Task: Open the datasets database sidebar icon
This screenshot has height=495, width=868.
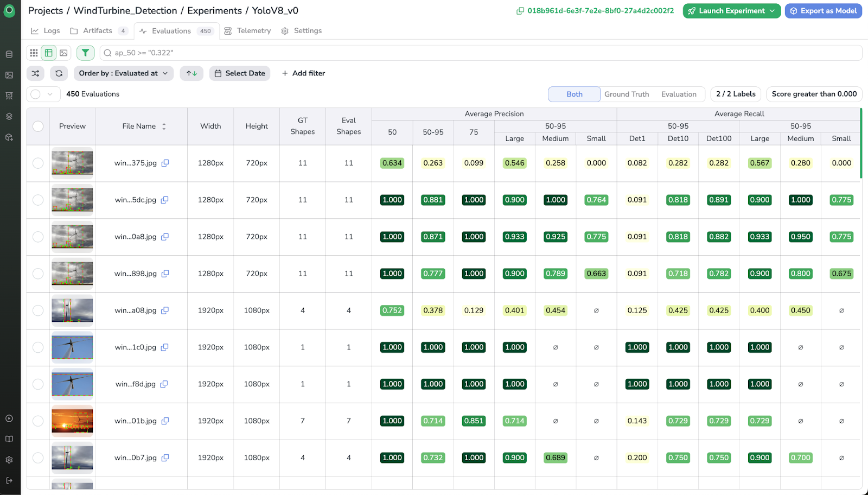Action: pos(9,54)
